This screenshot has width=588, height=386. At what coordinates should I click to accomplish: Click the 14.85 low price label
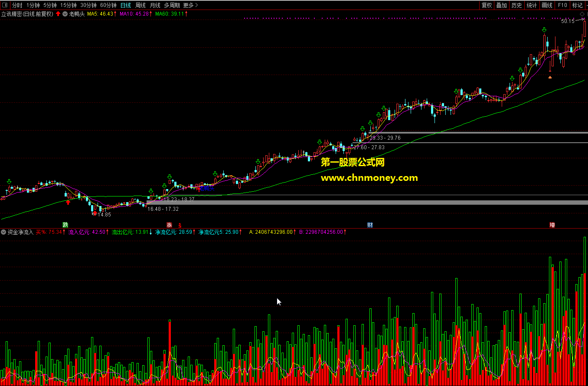point(104,215)
